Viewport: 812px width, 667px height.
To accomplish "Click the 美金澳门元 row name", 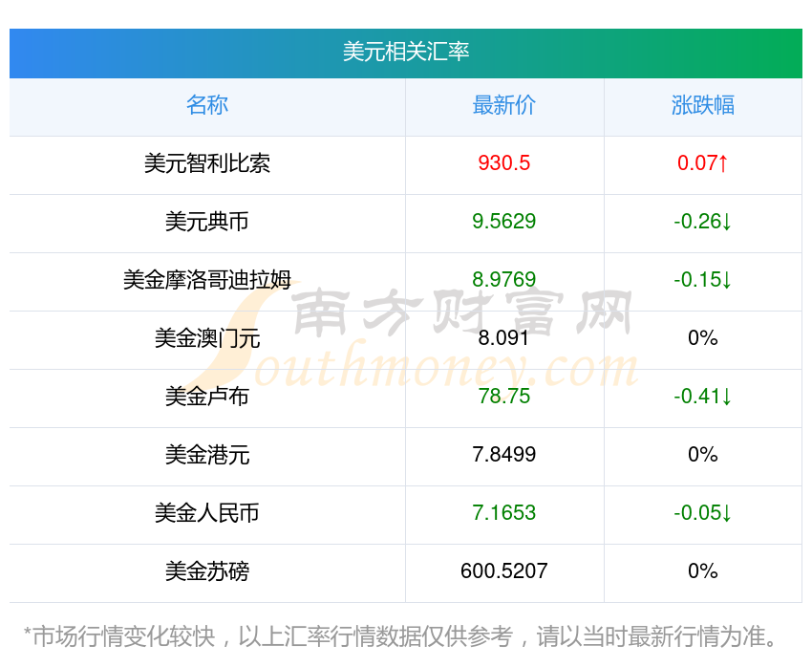I will pyautogui.click(x=207, y=338).
